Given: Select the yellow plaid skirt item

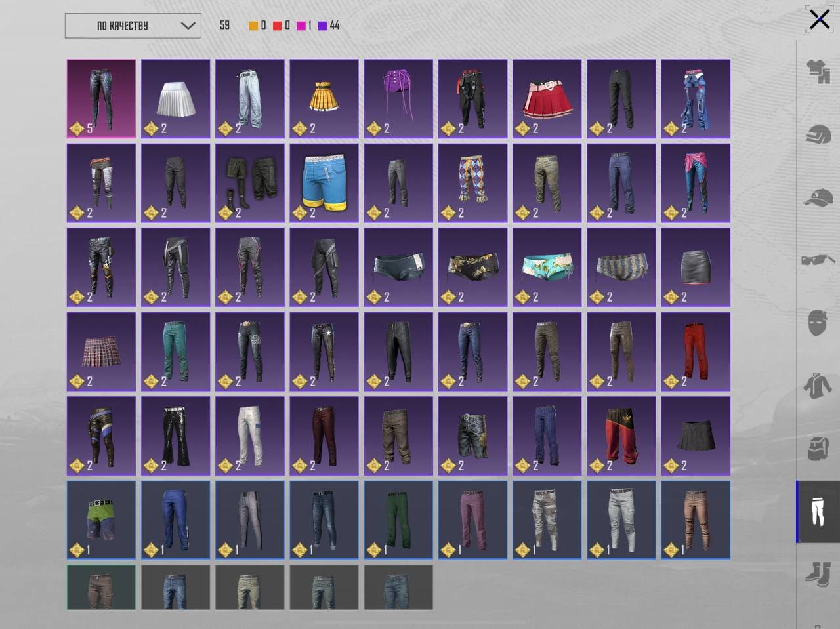Looking at the screenshot, I should click(324, 99).
